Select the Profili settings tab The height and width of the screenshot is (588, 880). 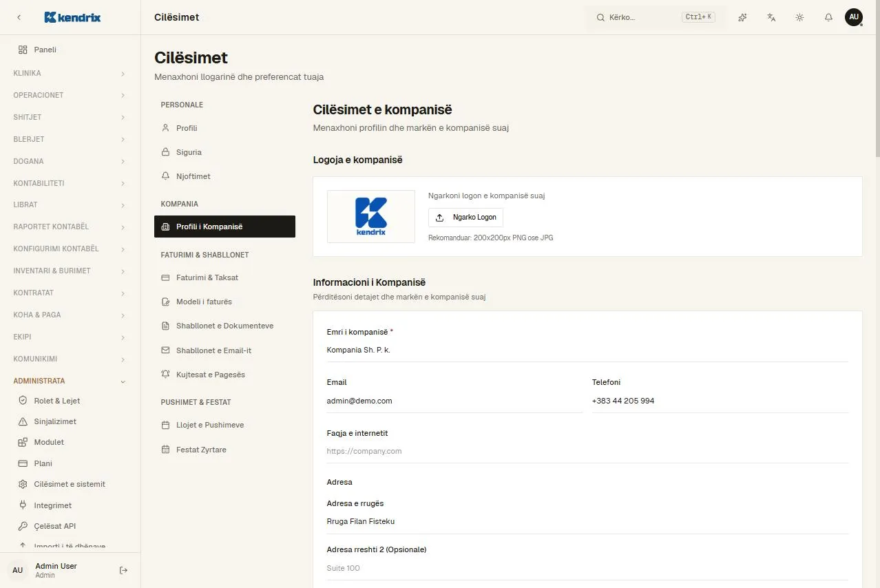coord(224,128)
